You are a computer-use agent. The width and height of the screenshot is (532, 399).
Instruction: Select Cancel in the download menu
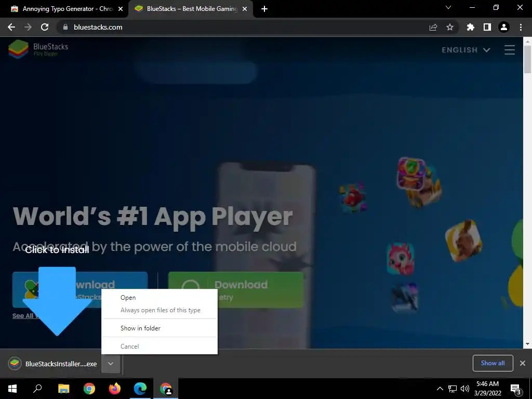point(159,347)
